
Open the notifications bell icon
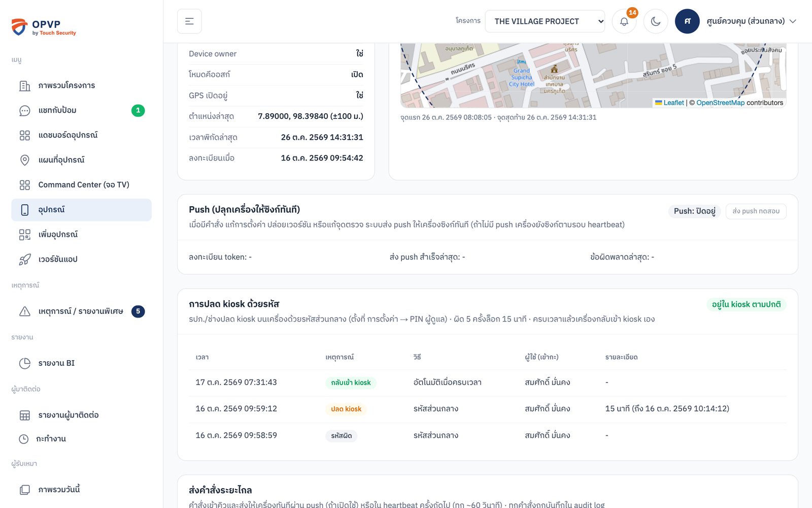click(624, 21)
